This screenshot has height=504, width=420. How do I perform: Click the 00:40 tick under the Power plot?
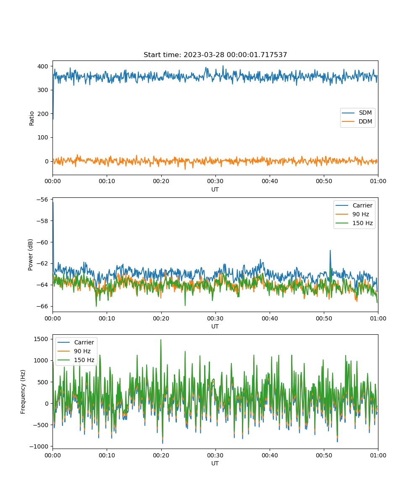click(269, 318)
